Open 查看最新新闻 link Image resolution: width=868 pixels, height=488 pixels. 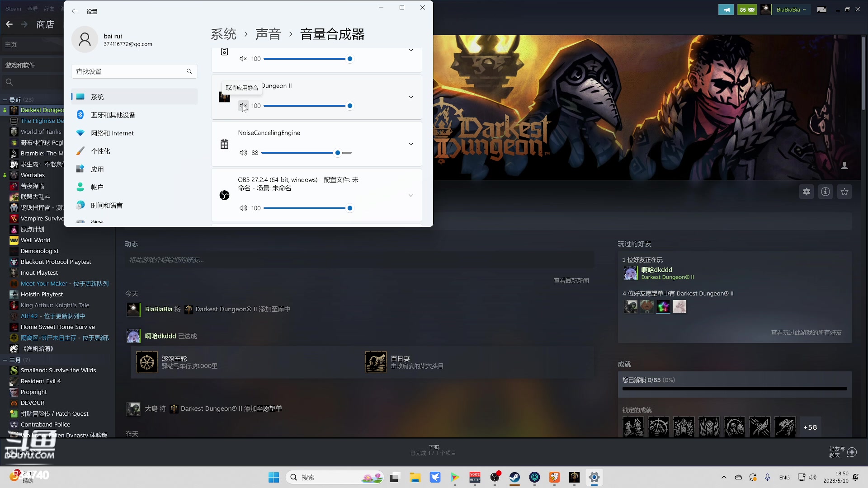click(x=571, y=281)
